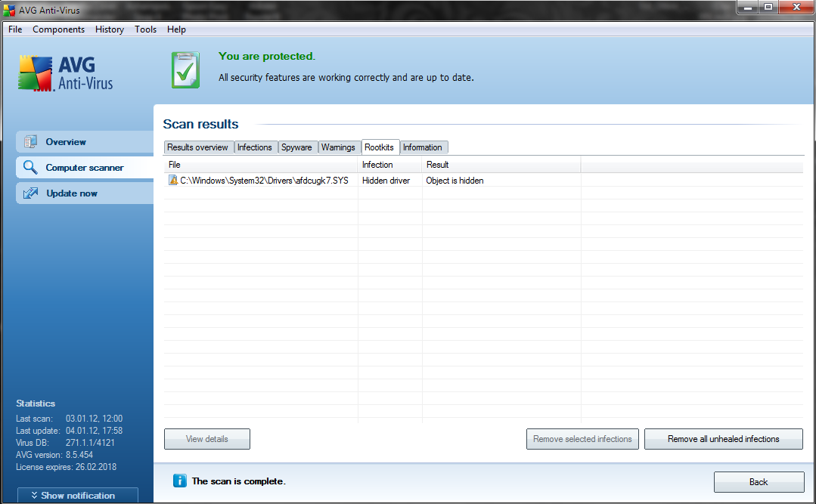Click the Statistics heading in the sidebar
The height and width of the screenshot is (504, 816).
click(36, 403)
